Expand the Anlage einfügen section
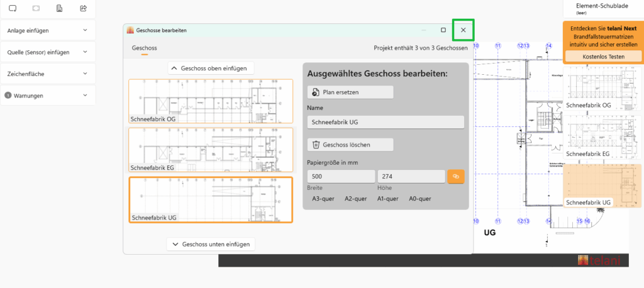 [x=85, y=30]
